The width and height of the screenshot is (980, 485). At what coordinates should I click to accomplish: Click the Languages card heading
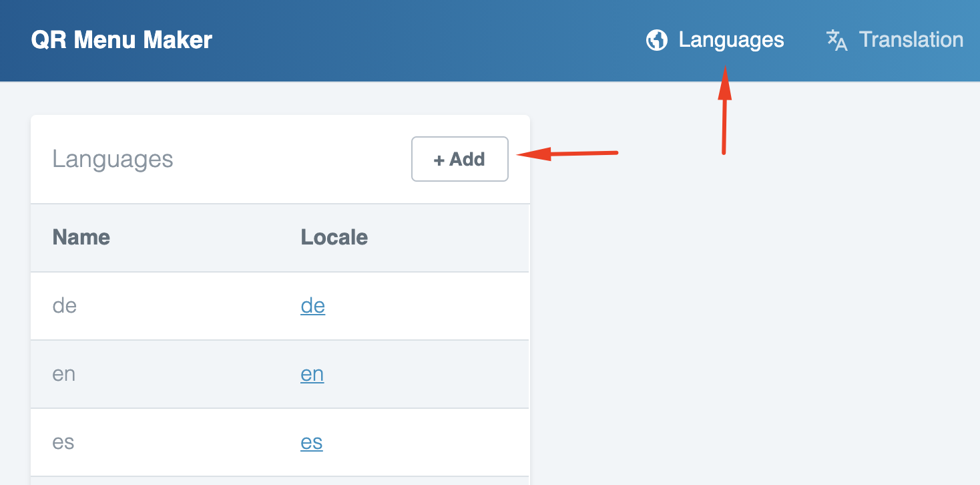[x=113, y=160]
